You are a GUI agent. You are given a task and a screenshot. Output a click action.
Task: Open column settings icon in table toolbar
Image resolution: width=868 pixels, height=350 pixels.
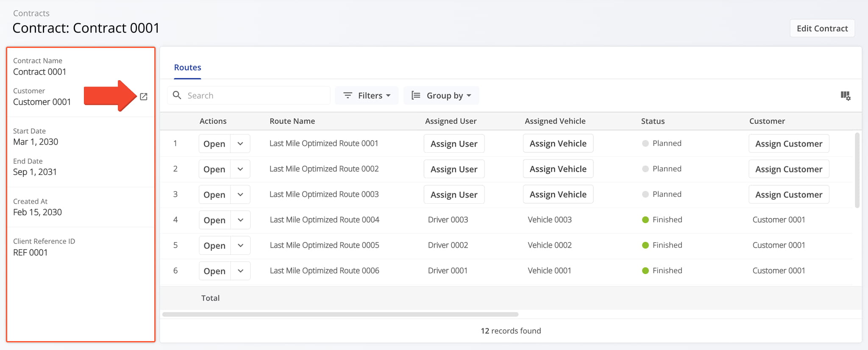point(845,96)
